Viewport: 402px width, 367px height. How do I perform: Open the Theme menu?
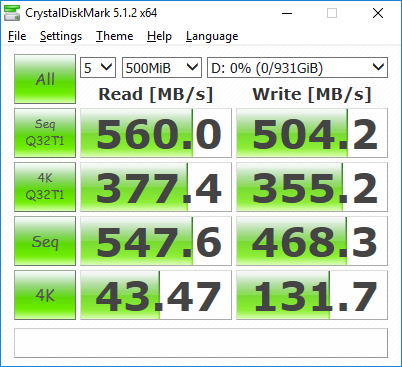click(x=115, y=36)
